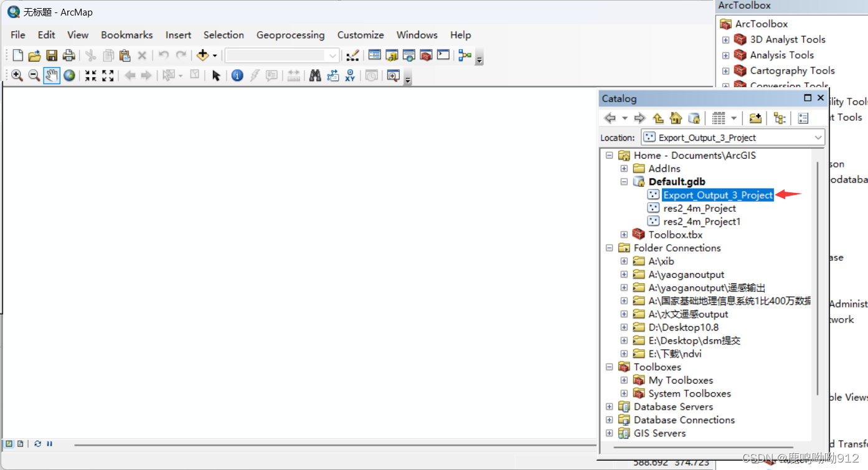Click Fixed Zoom In icon

coord(91,75)
